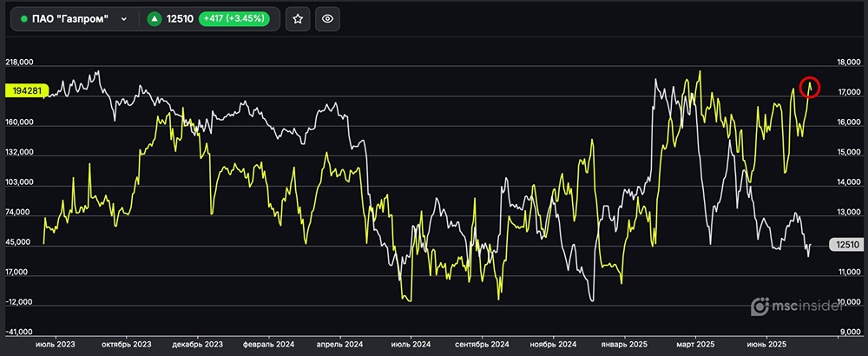The width and height of the screenshot is (868, 356).
Task: Click the 45,000 left axis value
Action: point(19,242)
